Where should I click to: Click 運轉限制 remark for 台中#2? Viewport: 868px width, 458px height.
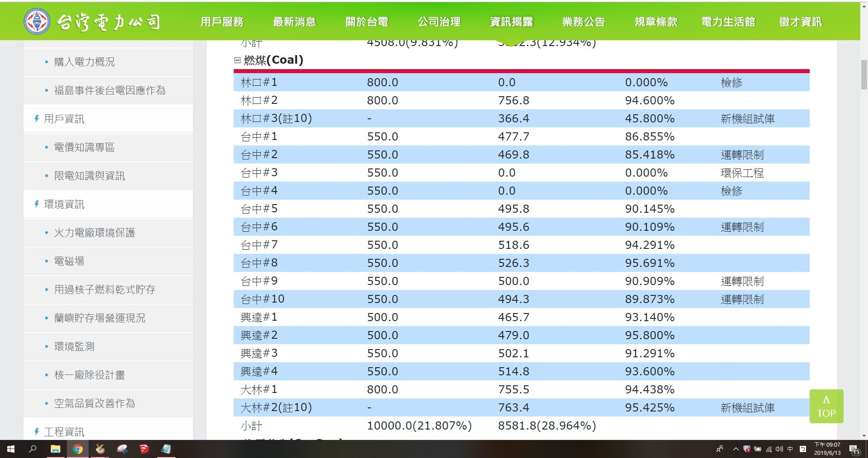click(x=742, y=155)
